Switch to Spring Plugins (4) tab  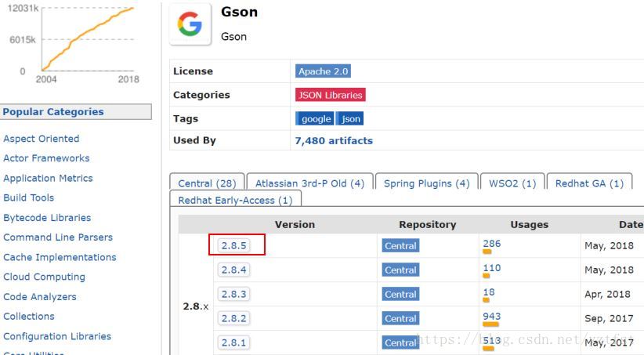(427, 183)
